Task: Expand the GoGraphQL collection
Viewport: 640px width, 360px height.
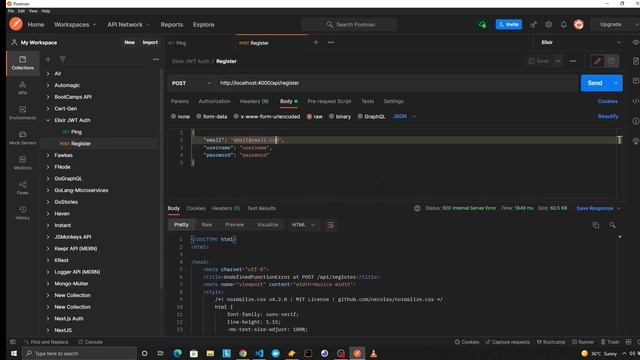Action: click(48, 179)
